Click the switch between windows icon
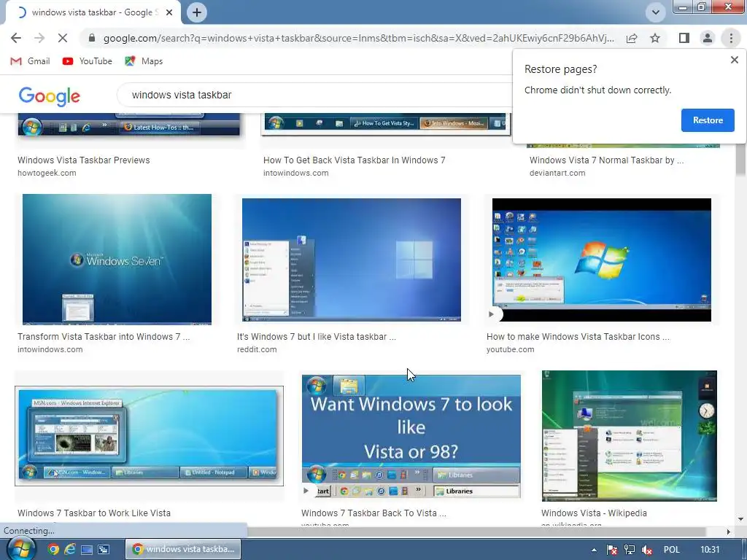Viewport: 747px width, 560px height. pos(104,550)
